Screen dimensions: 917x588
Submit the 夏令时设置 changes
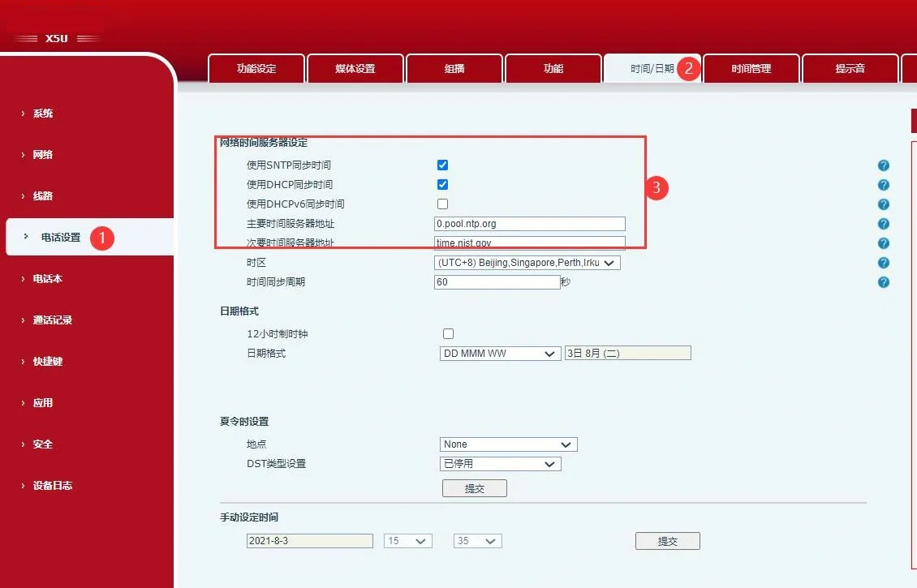pos(474,487)
